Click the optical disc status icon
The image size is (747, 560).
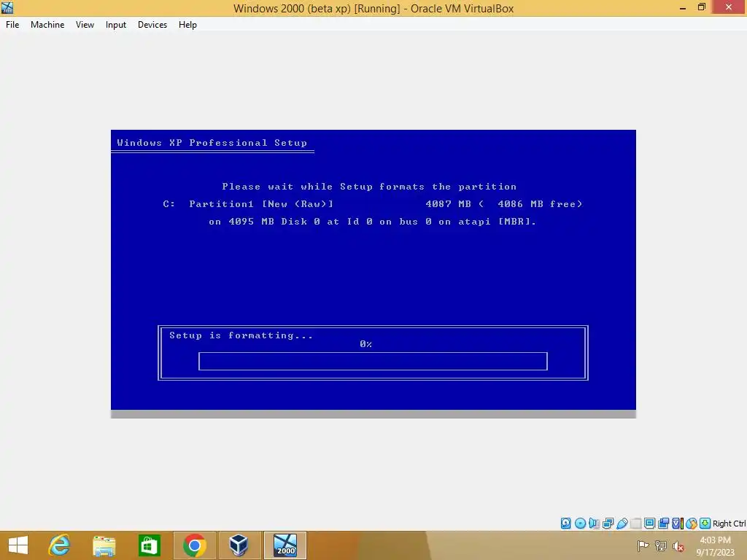(580, 524)
